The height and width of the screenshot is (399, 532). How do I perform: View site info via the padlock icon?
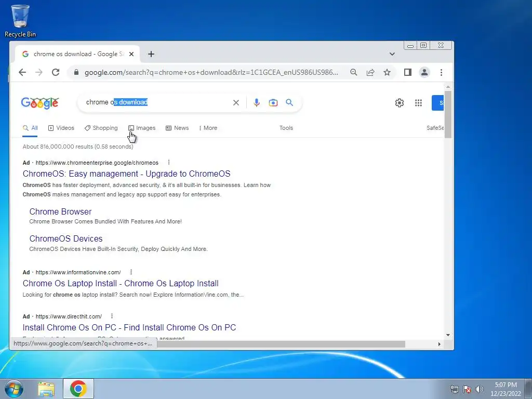pos(76,72)
